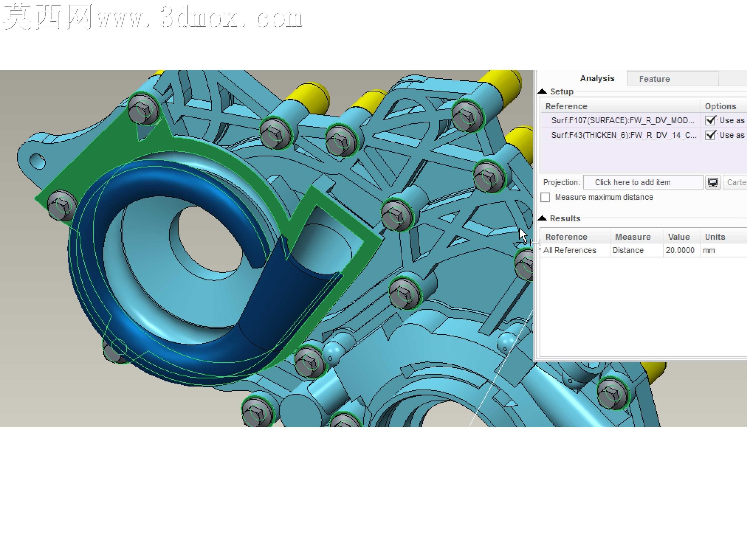The height and width of the screenshot is (560, 747).
Task: Click the Options column header
Action: click(x=724, y=106)
